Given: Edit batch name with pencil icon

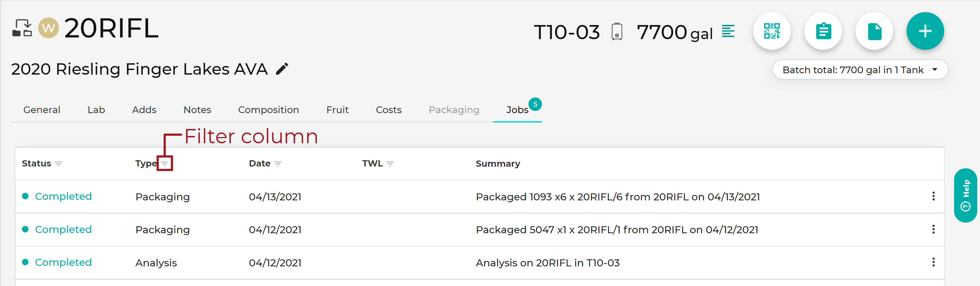Looking at the screenshot, I should pos(282,69).
